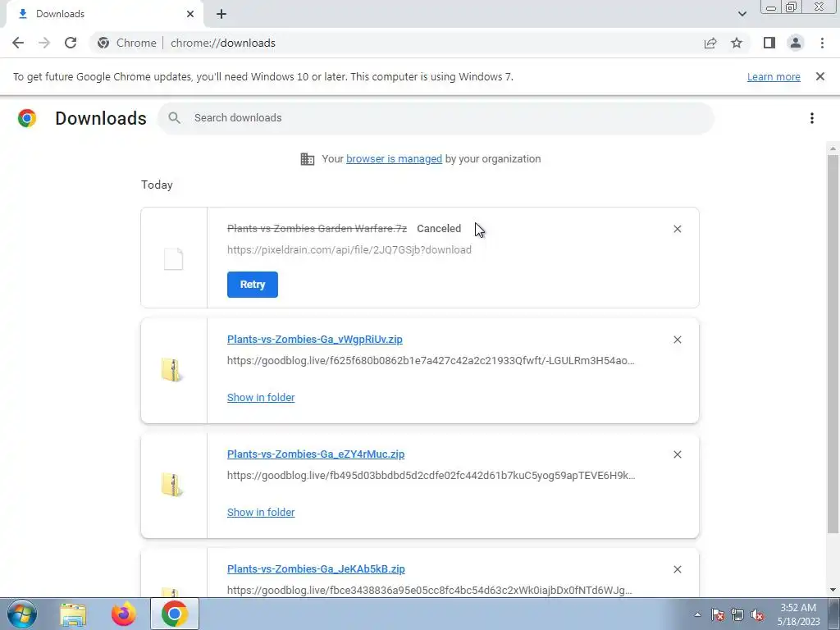Image resolution: width=840 pixels, height=630 pixels.
Task: Show vWgpRiUv.zip in folder
Action: point(261,398)
